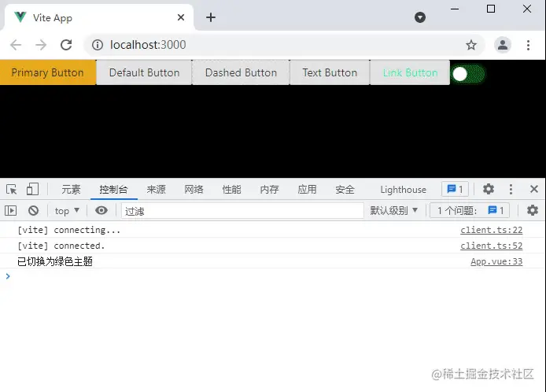The height and width of the screenshot is (392, 546).
Task: Open the client.ts:22 source link
Action: (x=492, y=230)
